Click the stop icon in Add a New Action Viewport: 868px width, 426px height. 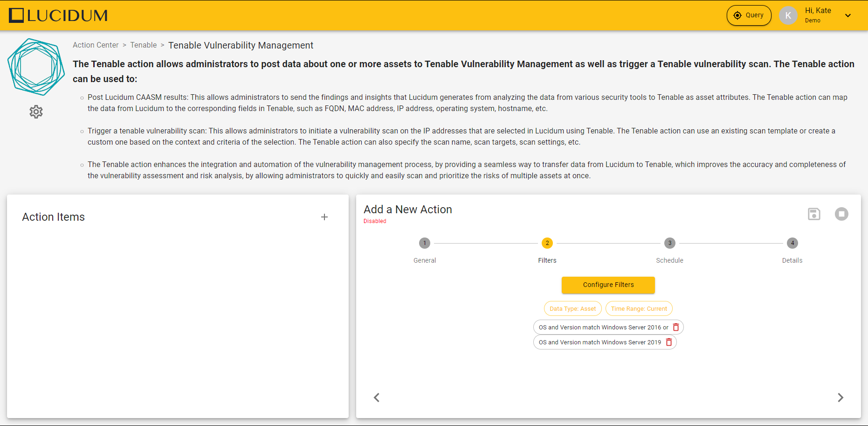coord(841,214)
